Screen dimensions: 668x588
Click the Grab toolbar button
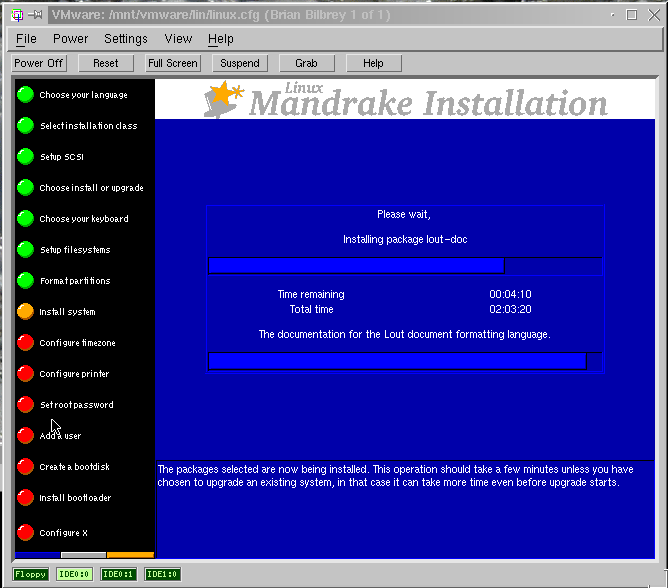306,63
